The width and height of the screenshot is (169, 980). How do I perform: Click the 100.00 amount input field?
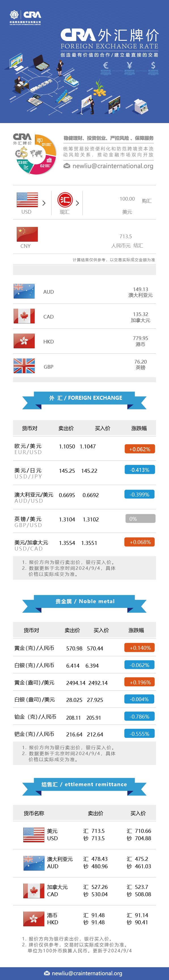tap(127, 199)
